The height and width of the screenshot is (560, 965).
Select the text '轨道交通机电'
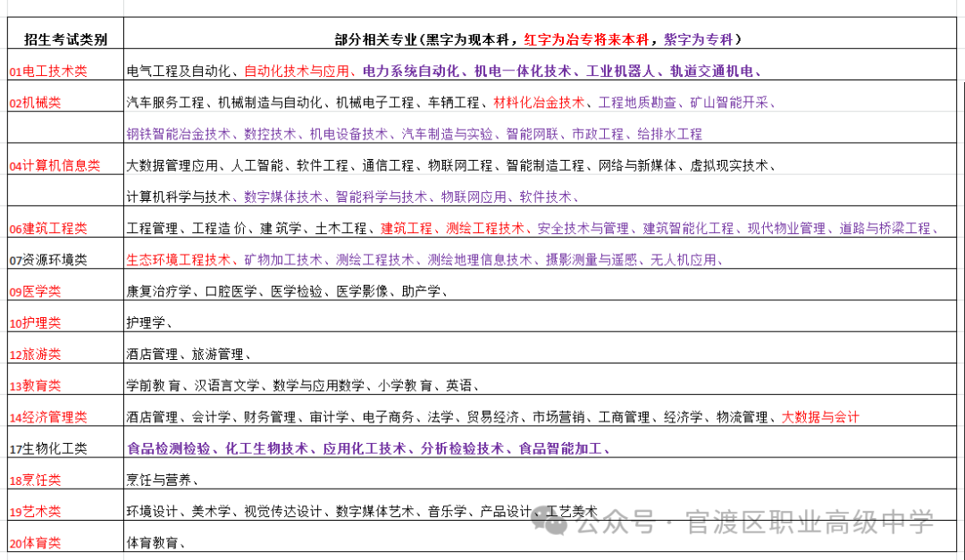coord(711,71)
